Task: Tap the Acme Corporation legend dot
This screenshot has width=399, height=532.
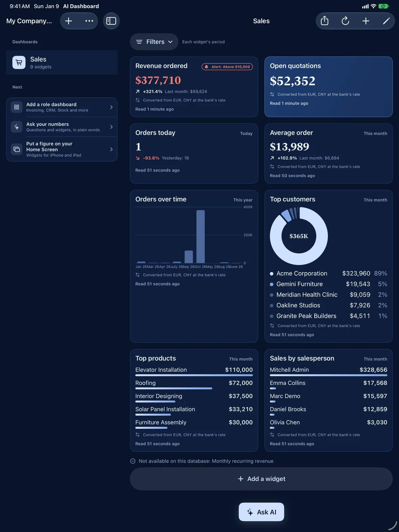Action: (x=272, y=274)
